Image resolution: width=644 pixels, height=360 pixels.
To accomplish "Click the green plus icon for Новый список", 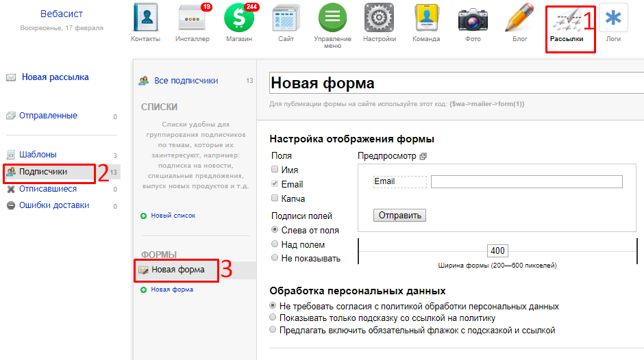I will pyautogui.click(x=143, y=216).
